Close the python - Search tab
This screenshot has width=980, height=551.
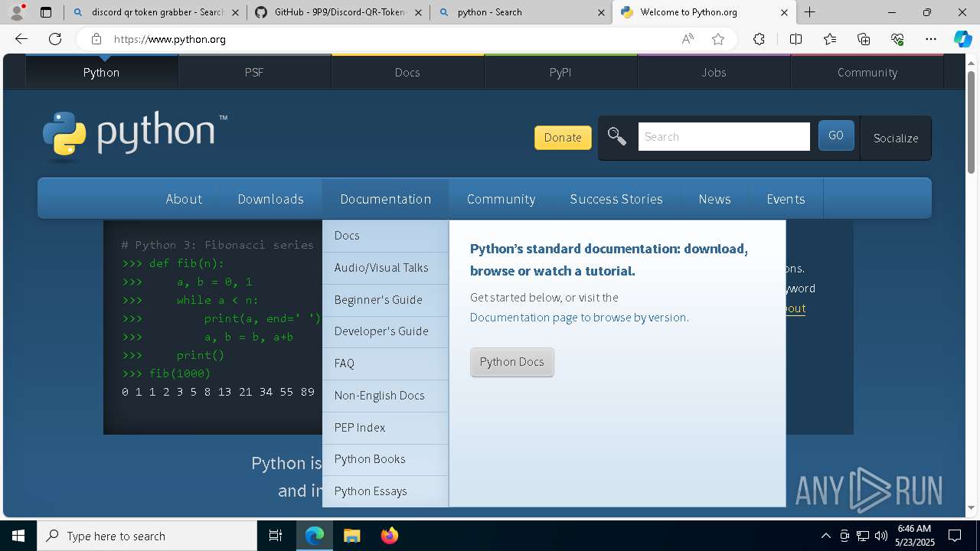(601, 12)
